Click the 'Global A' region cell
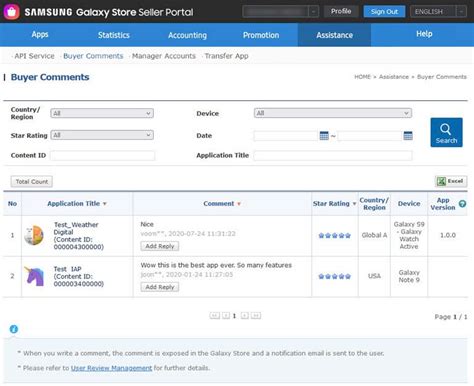The height and width of the screenshot is (386, 474). click(x=374, y=235)
